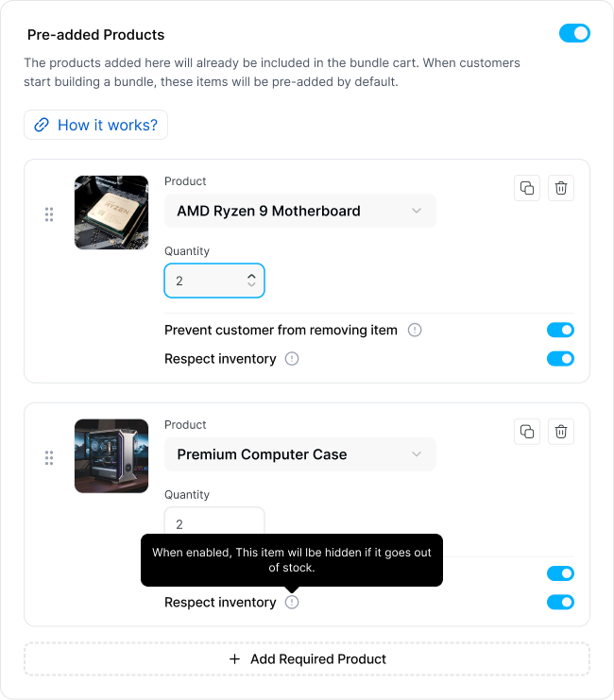Toggle Respect inventory for AMD Ryzen Motherboard

[560, 359]
